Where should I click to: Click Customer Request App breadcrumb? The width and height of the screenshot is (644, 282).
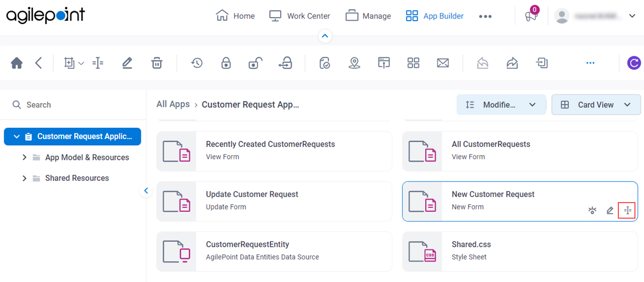[x=251, y=105]
